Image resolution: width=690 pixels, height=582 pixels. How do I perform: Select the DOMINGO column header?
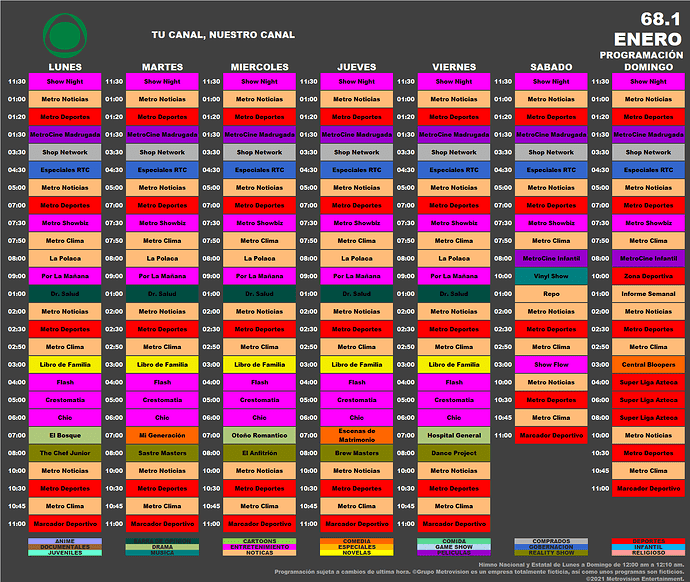[649, 67]
